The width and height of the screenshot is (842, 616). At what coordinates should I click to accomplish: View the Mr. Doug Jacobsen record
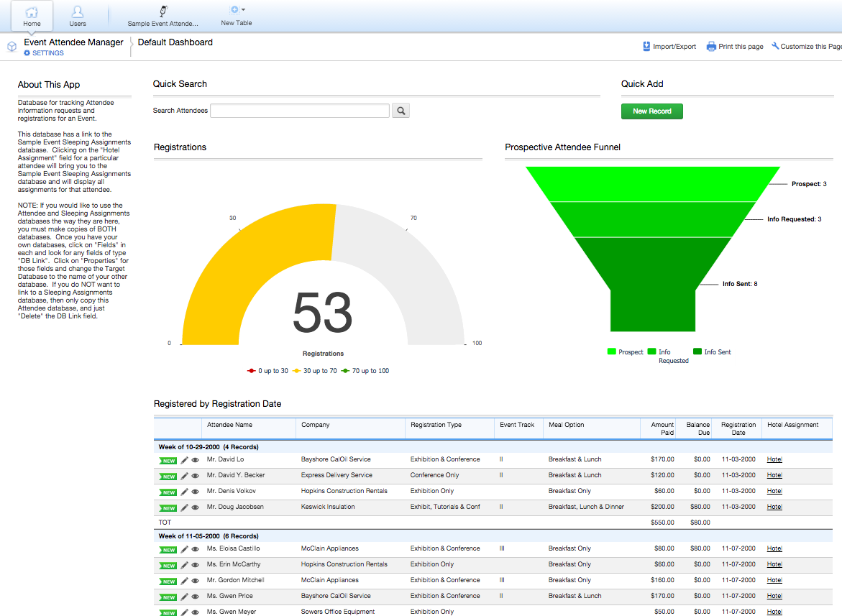[196, 507]
